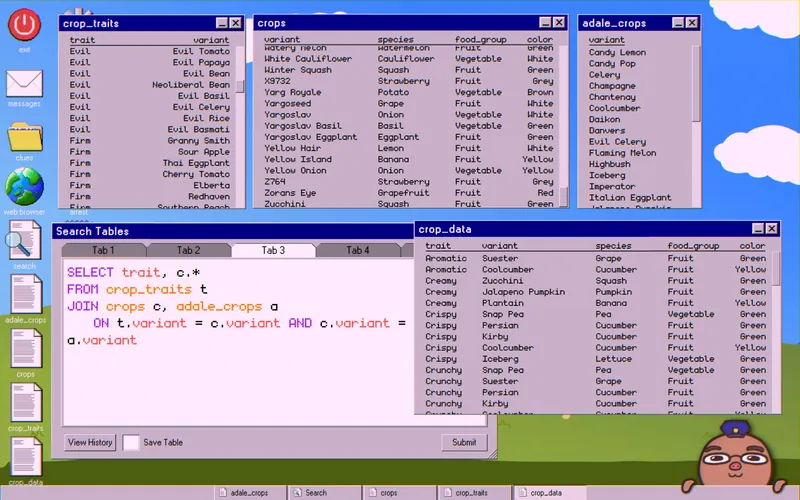Open the crop_data desktop document icon
The height and width of the screenshot is (500, 800).
click(x=26, y=457)
